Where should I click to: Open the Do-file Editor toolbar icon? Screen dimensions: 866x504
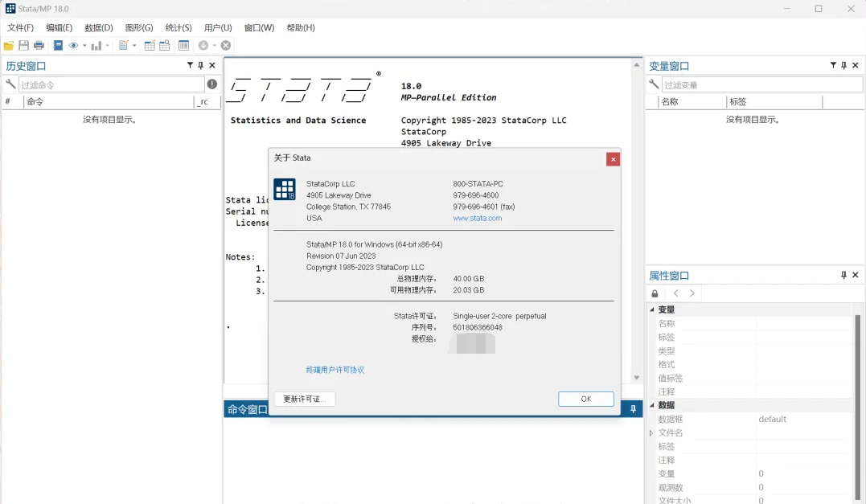tap(124, 46)
